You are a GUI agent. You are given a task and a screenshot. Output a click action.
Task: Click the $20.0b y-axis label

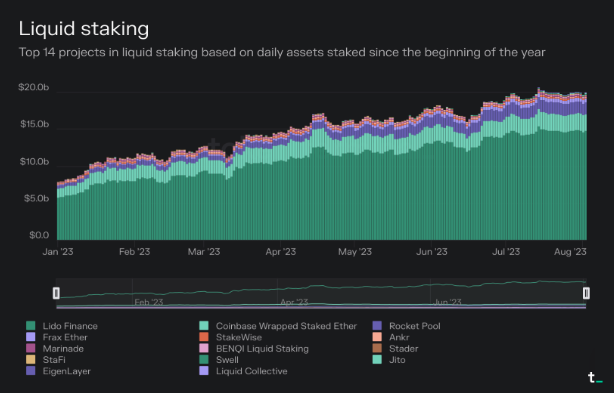[34, 87]
